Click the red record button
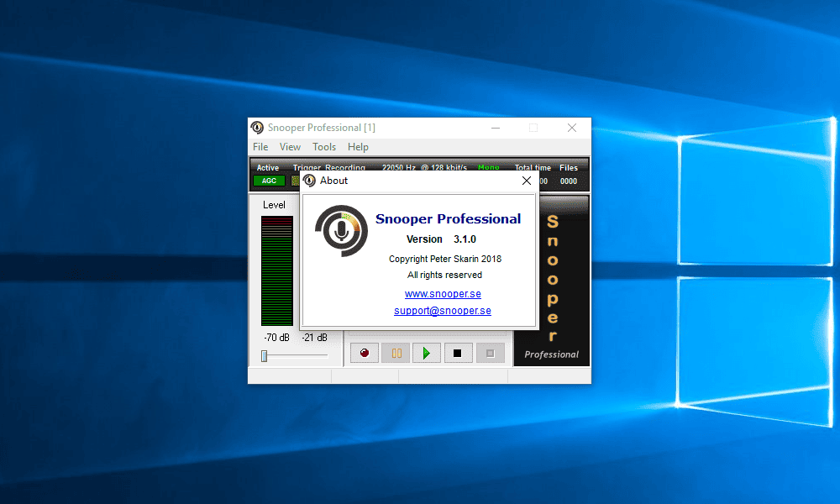 pos(365,353)
